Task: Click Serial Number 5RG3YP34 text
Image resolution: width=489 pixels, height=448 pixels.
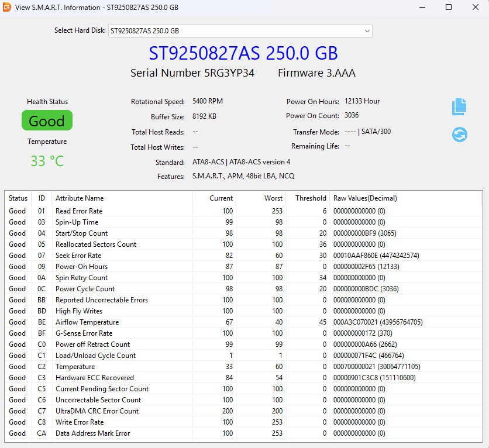Action: [x=192, y=73]
